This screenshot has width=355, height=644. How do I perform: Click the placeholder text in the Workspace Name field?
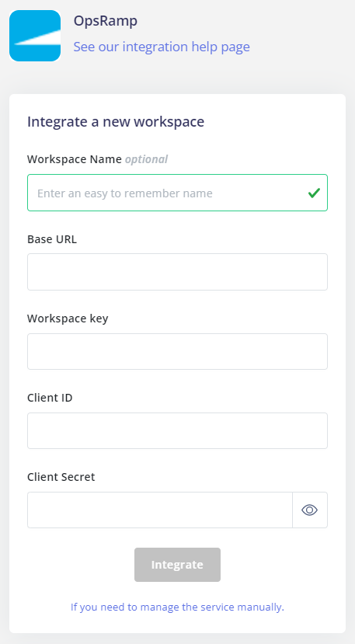point(125,193)
